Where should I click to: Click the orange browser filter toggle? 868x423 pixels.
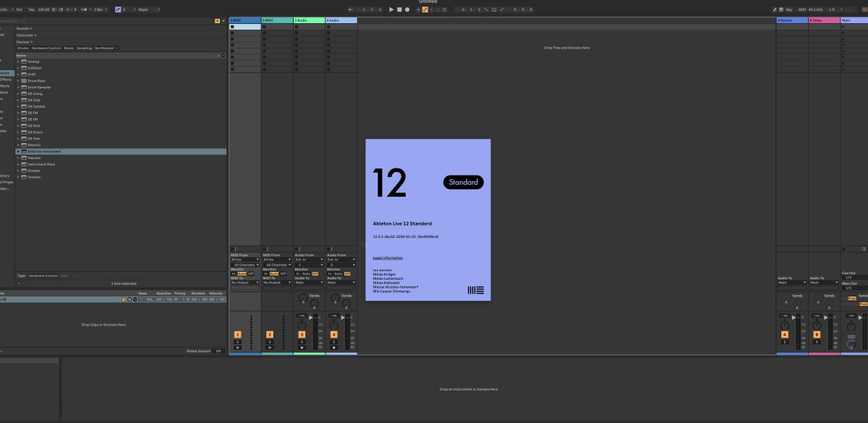click(x=217, y=21)
